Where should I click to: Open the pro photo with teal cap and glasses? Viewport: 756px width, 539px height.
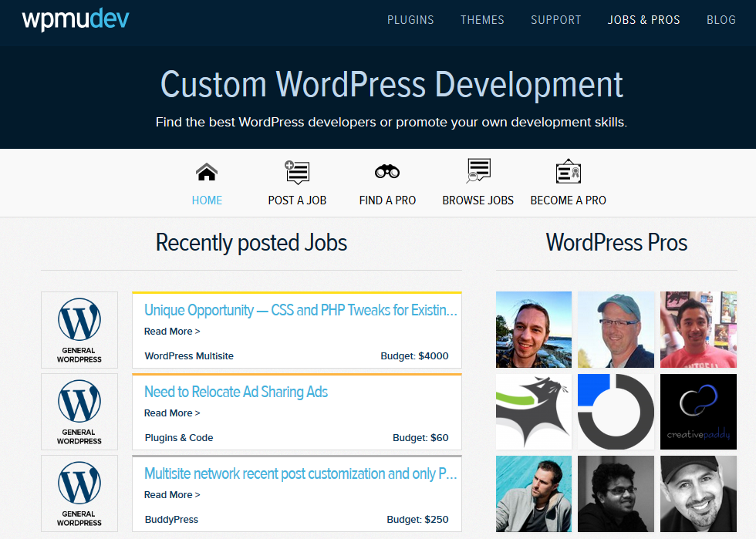(616, 330)
